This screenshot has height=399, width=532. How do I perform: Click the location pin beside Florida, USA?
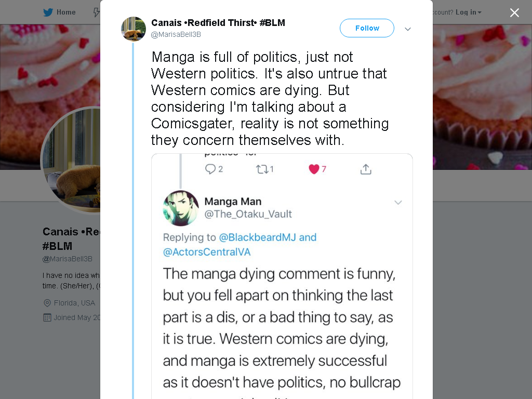(47, 303)
